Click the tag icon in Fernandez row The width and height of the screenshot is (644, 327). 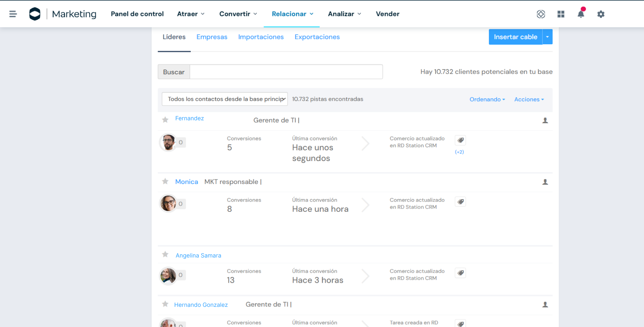click(x=460, y=140)
